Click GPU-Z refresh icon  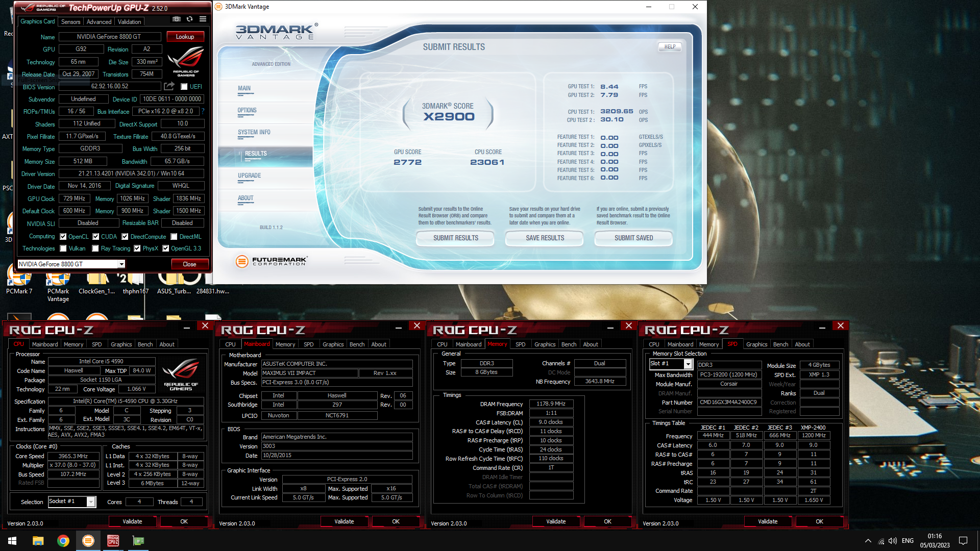190,19
